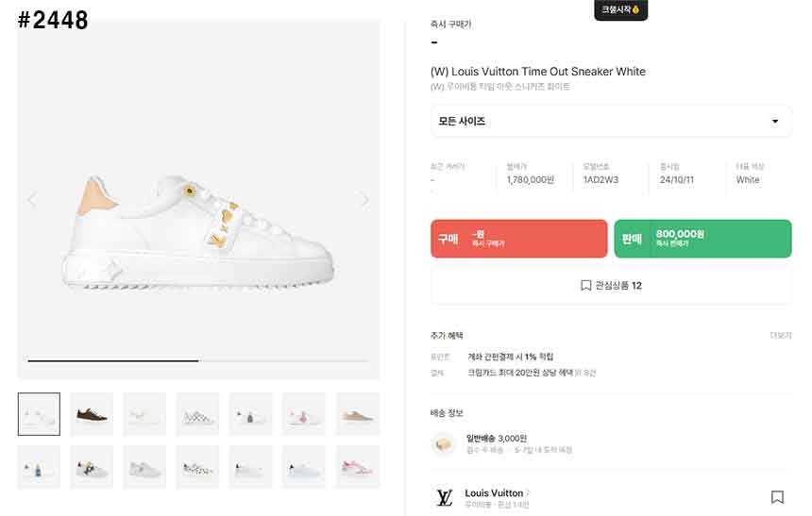Screen dimensions: 812x516
Task: Select the dark brown sneaker thumbnail
Action: coord(92,414)
